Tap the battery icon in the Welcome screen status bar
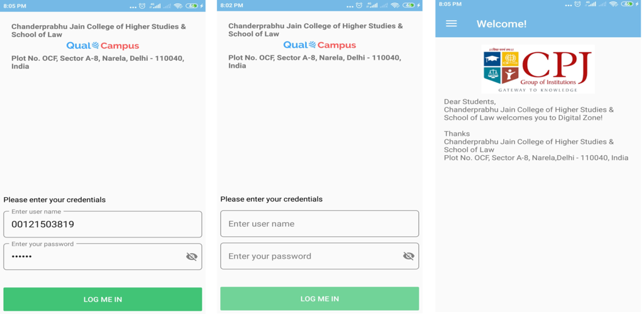Image resolution: width=644 pixels, height=314 pixels. (x=628, y=4)
